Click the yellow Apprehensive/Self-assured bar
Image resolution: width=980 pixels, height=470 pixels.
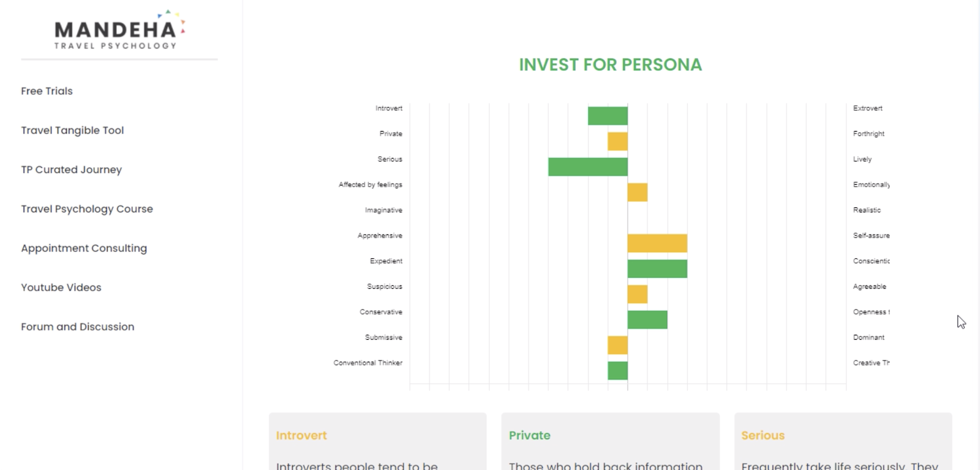point(657,243)
